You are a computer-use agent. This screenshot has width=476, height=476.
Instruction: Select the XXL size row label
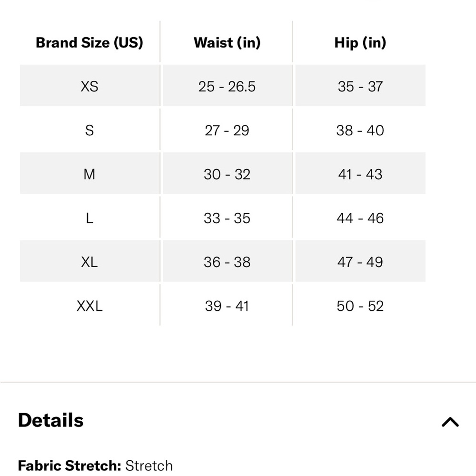click(89, 306)
